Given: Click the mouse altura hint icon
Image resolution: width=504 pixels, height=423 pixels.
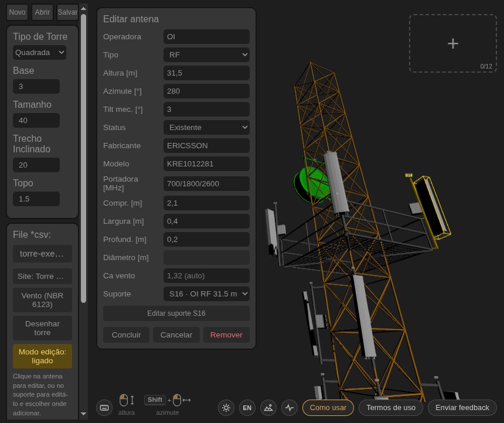Looking at the screenshot, I should point(127,400).
